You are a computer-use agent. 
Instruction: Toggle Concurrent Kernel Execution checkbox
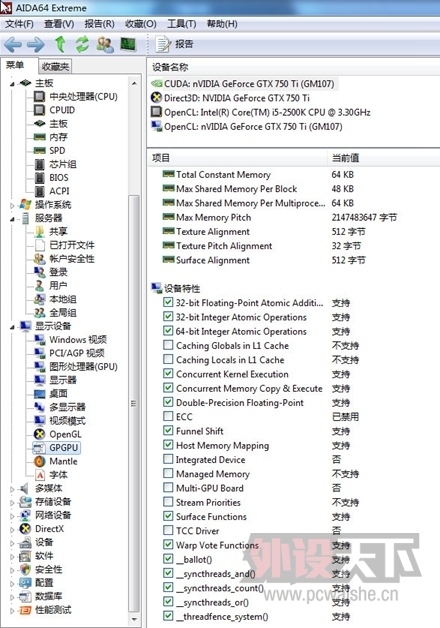point(168,374)
